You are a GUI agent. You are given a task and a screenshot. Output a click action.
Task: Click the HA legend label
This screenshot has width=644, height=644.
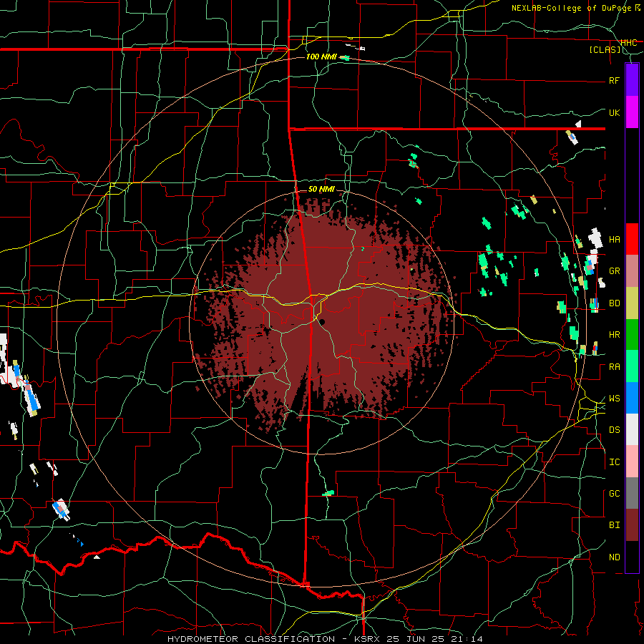(x=614, y=239)
